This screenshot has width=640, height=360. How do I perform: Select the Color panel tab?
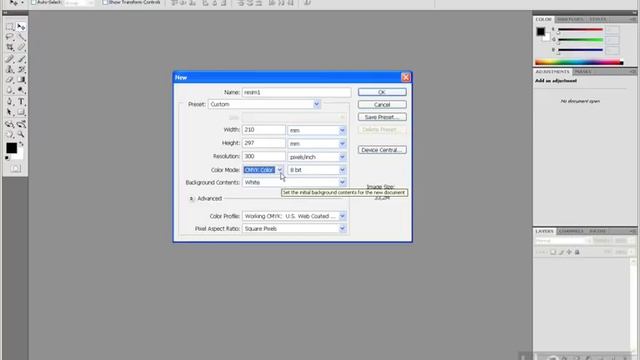[x=544, y=19]
